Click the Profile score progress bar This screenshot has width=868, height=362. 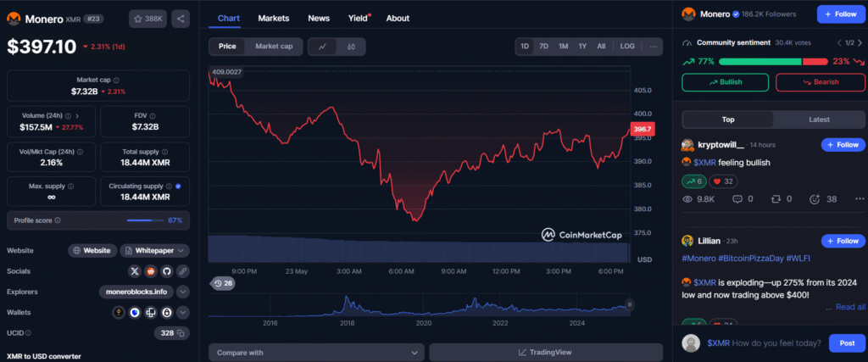click(x=145, y=220)
